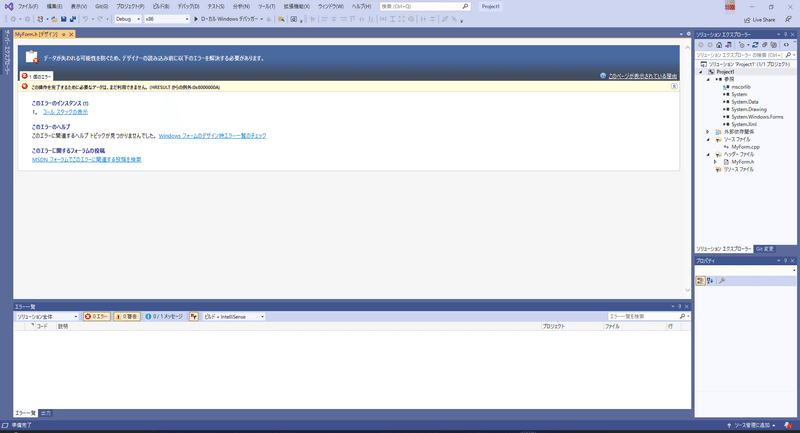The width and height of the screenshot is (800, 433).
Task: Expand the 外部依存関係 node
Action: 708,132
